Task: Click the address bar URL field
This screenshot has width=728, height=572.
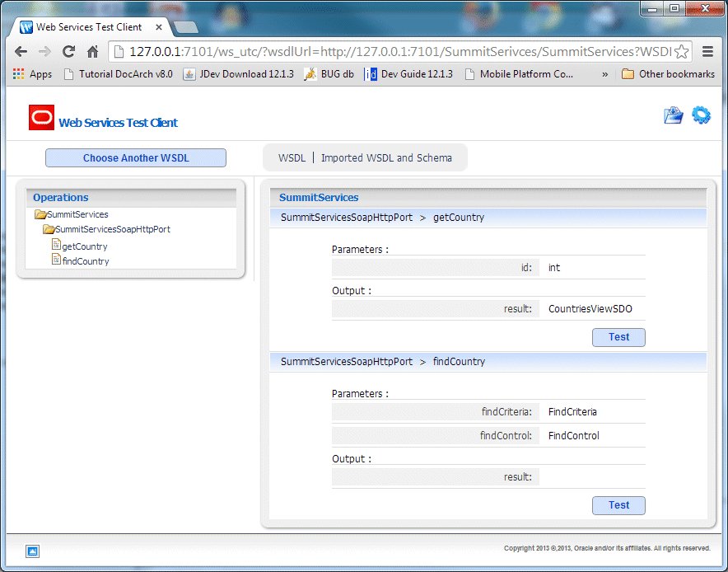Action: point(399,52)
